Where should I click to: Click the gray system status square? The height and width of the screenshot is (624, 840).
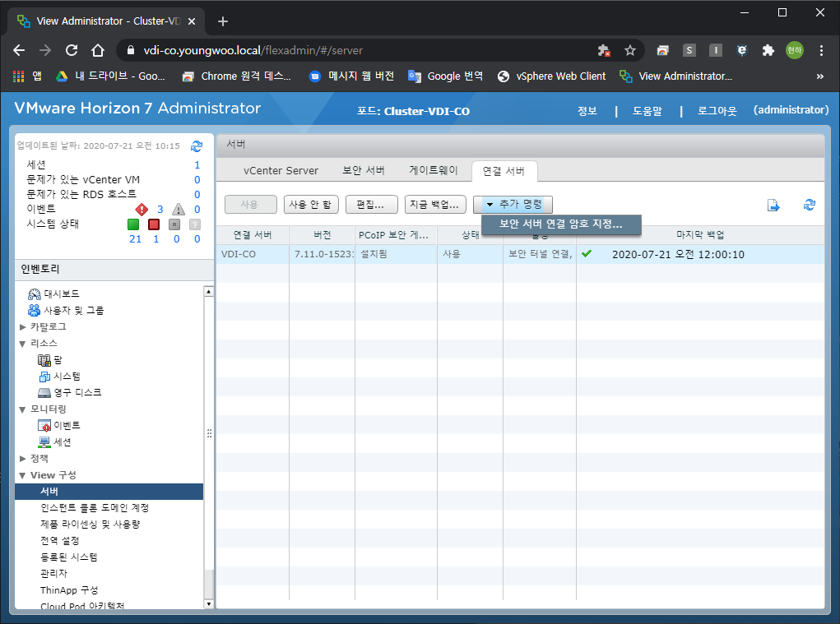pyautogui.click(x=174, y=224)
